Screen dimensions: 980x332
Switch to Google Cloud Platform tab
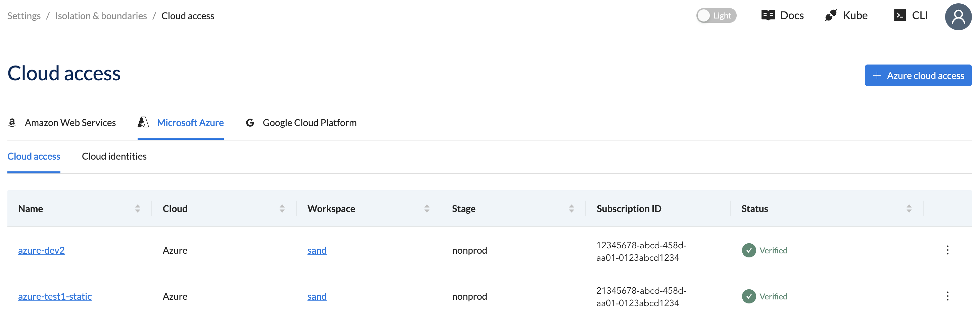301,123
